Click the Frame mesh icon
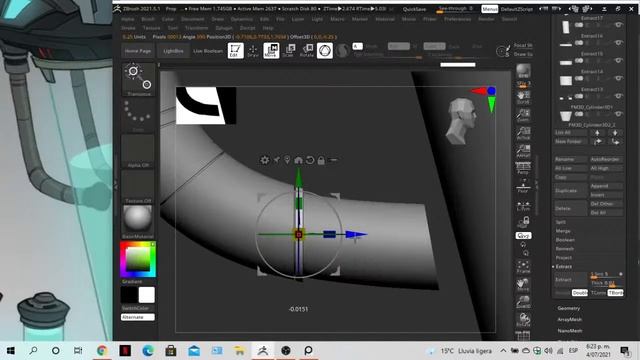640x360 pixels. point(523,267)
